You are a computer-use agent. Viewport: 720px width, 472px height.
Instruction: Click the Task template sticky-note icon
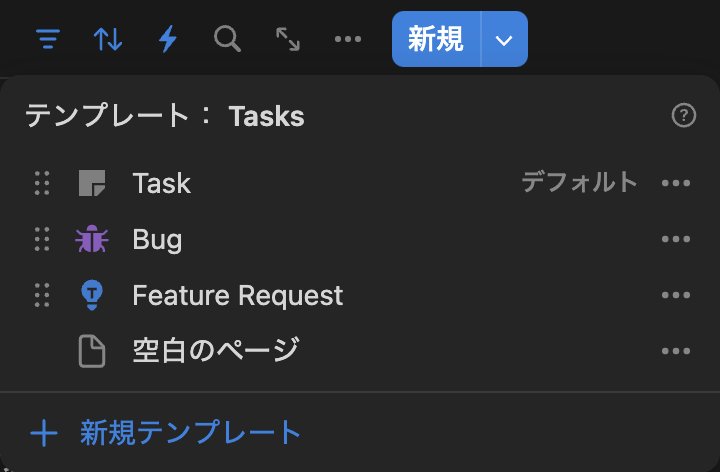(x=92, y=183)
